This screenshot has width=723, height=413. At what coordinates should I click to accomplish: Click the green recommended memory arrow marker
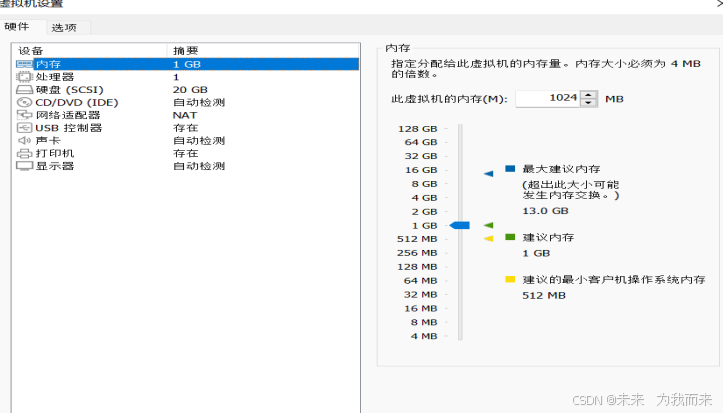[488, 225]
